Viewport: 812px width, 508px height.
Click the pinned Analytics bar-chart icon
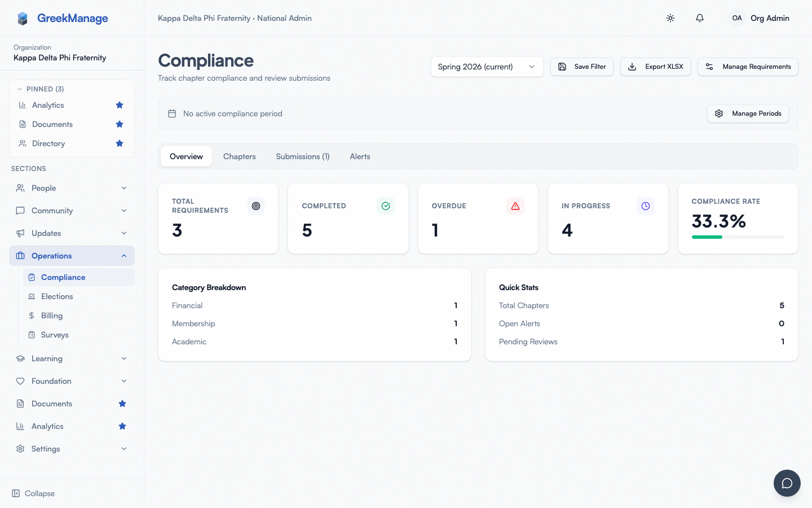tap(23, 105)
